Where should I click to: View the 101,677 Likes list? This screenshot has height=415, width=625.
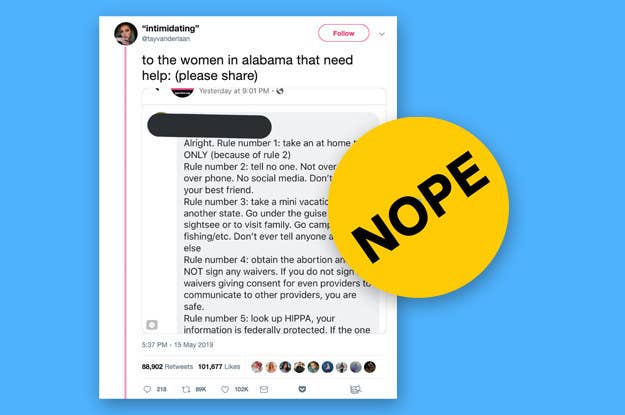[x=219, y=366]
